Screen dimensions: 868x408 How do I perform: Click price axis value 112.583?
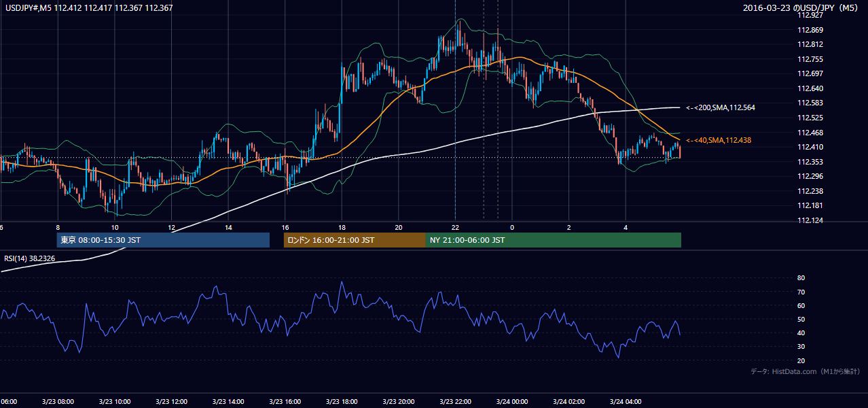tap(810, 103)
